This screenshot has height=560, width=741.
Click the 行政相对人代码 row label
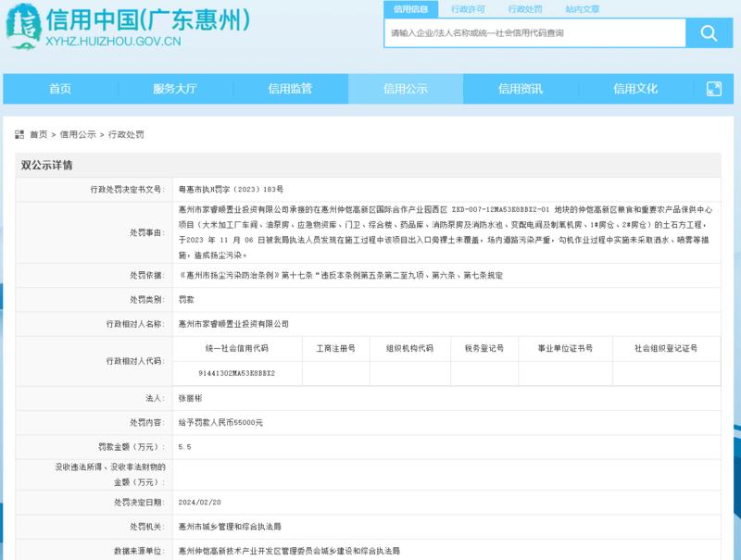135,361
